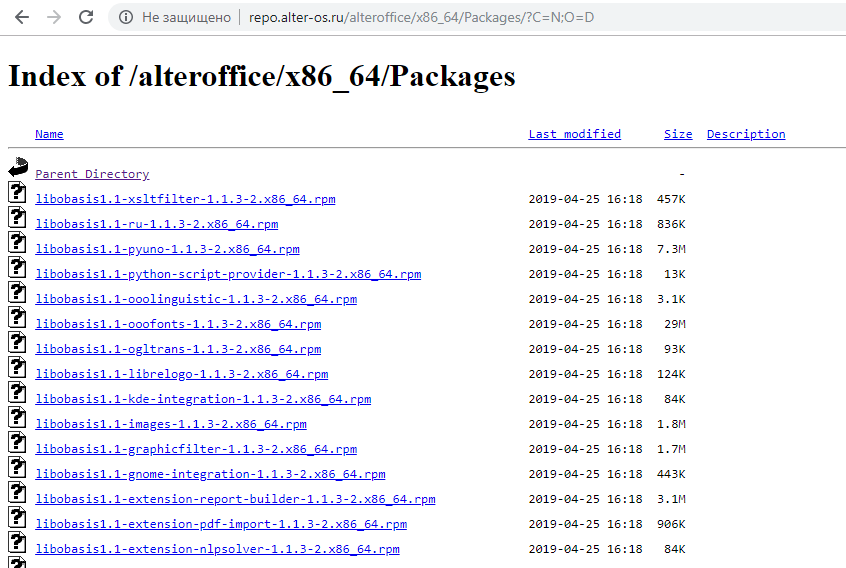The width and height of the screenshot is (846, 568).
Task: Click the size value 836K
Action: click(671, 224)
